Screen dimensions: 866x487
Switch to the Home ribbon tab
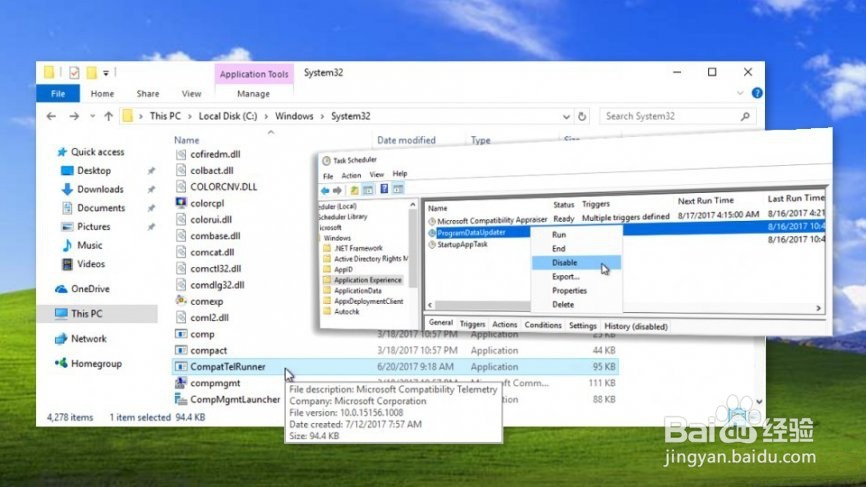(102, 94)
